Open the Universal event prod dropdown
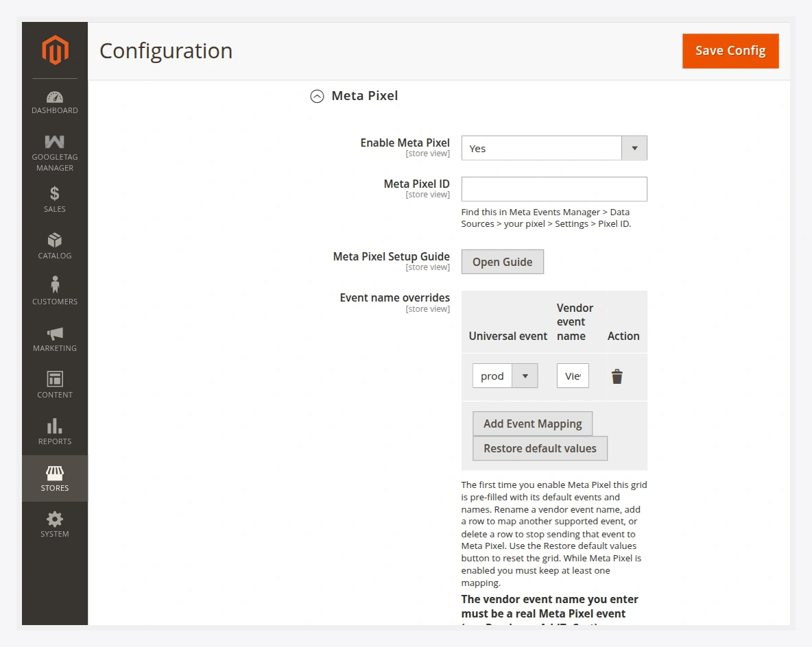The width and height of the screenshot is (812, 647). tap(505, 376)
